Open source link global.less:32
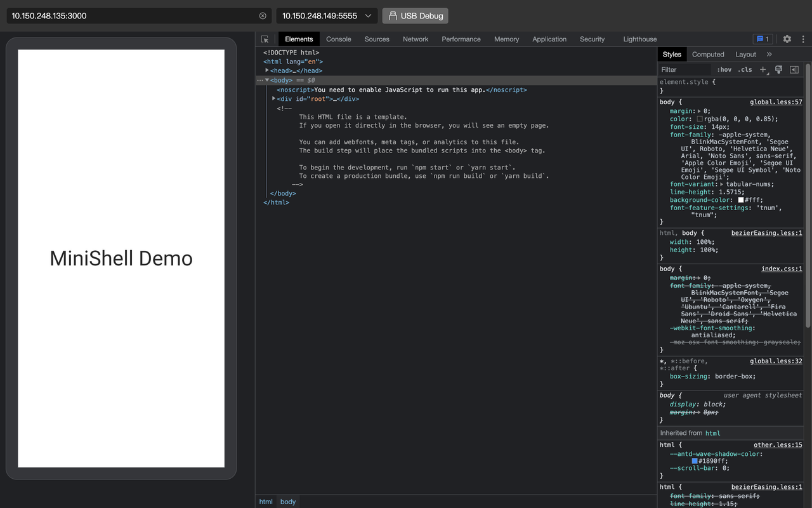Viewport: 812px width, 508px height. pyautogui.click(x=776, y=361)
